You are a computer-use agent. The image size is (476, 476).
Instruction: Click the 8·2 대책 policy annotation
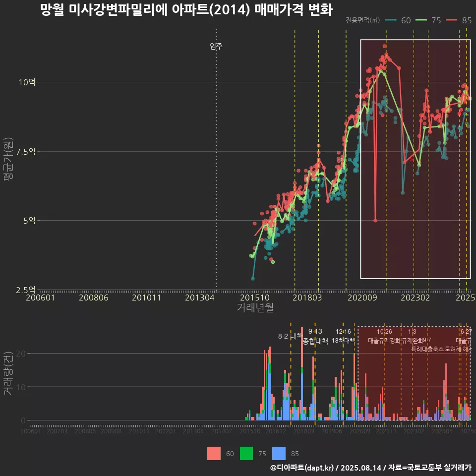coord(290,336)
